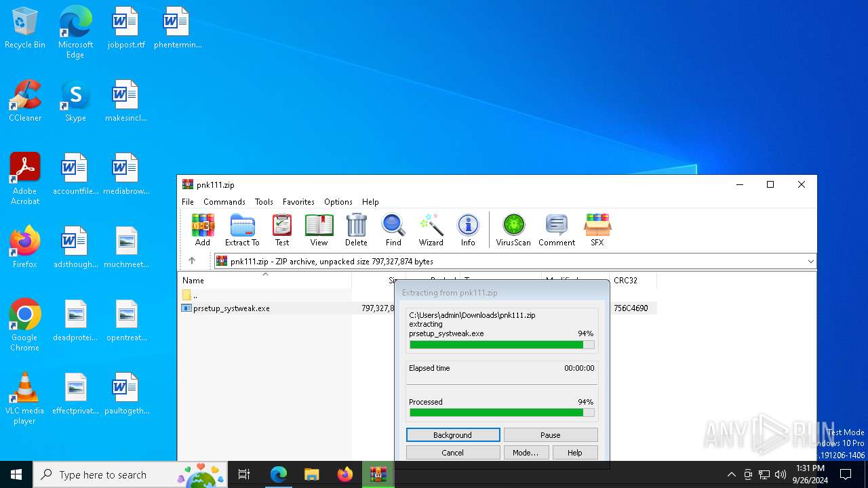Image resolution: width=868 pixels, height=488 pixels.
Task: Select the mediabrow document on desktop
Action: click(x=126, y=175)
